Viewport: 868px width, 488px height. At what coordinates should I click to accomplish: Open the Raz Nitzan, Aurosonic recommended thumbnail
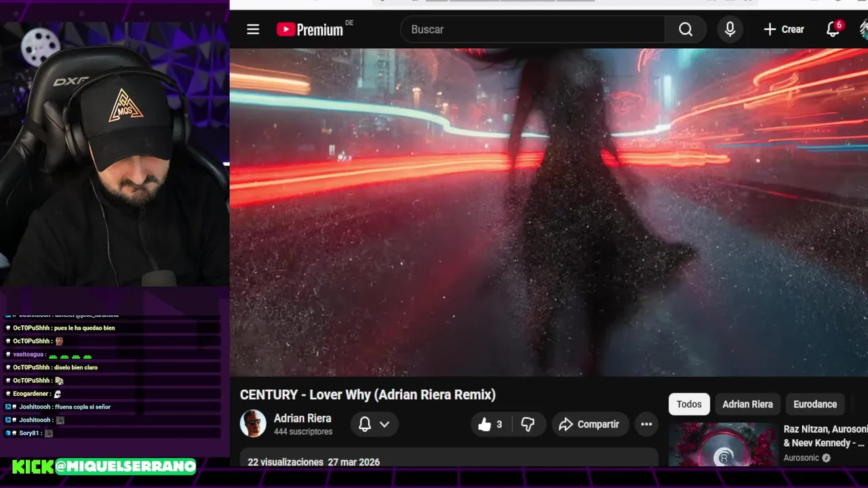[723, 445]
